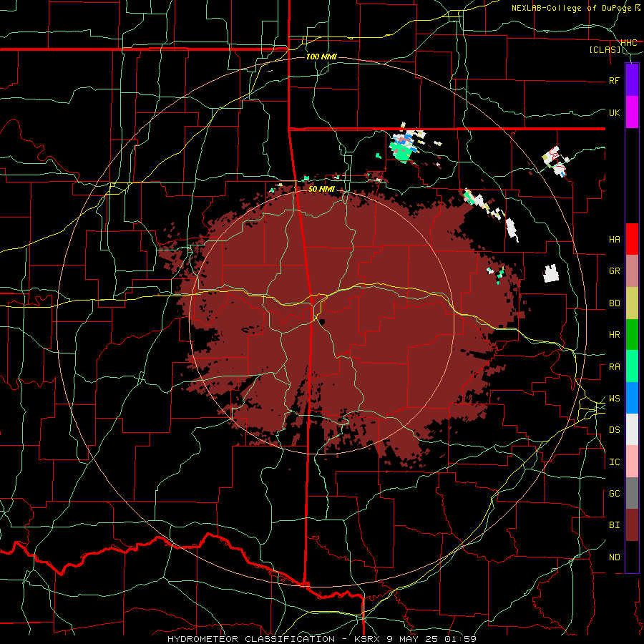Image resolution: width=644 pixels, height=644 pixels.
Task: Click the BI legend label
Action: [615, 525]
